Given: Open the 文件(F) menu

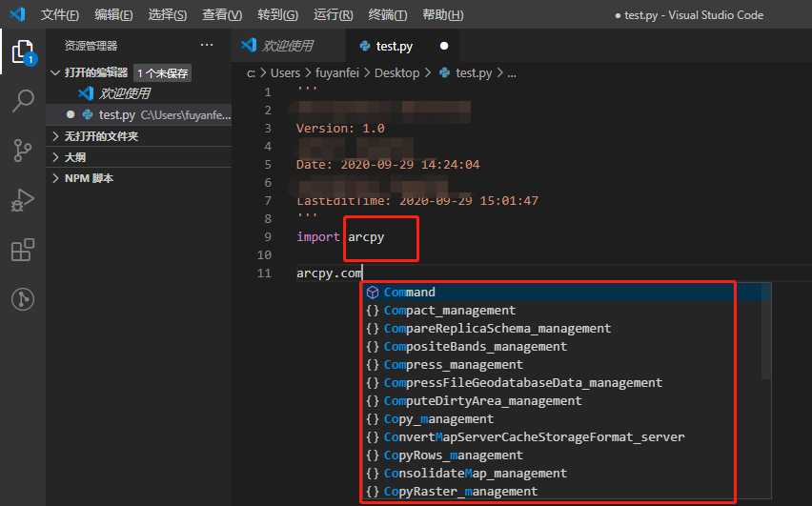Looking at the screenshot, I should (59, 14).
